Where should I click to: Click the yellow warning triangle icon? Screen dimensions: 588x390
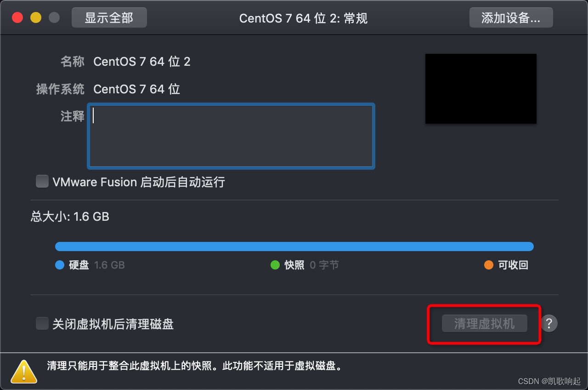click(24, 372)
